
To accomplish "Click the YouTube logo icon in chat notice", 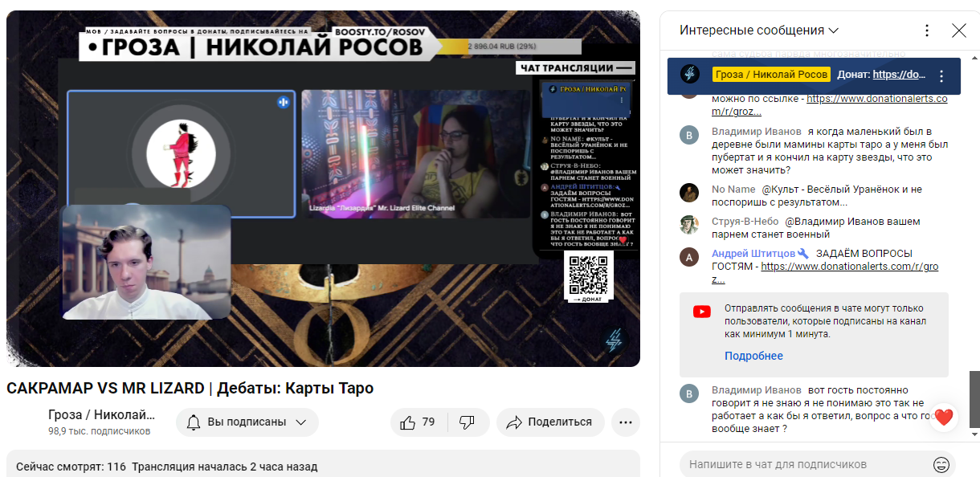I will pyautogui.click(x=702, y=312).
